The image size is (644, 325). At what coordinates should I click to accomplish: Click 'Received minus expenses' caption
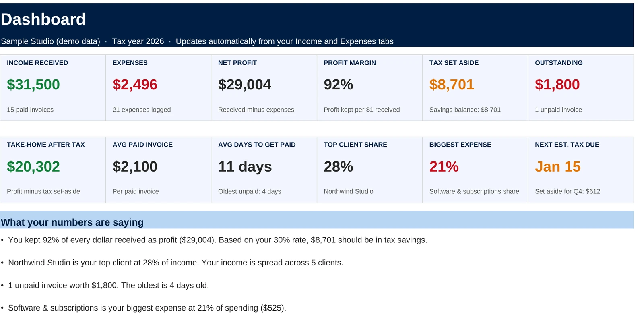coord(256,110)
